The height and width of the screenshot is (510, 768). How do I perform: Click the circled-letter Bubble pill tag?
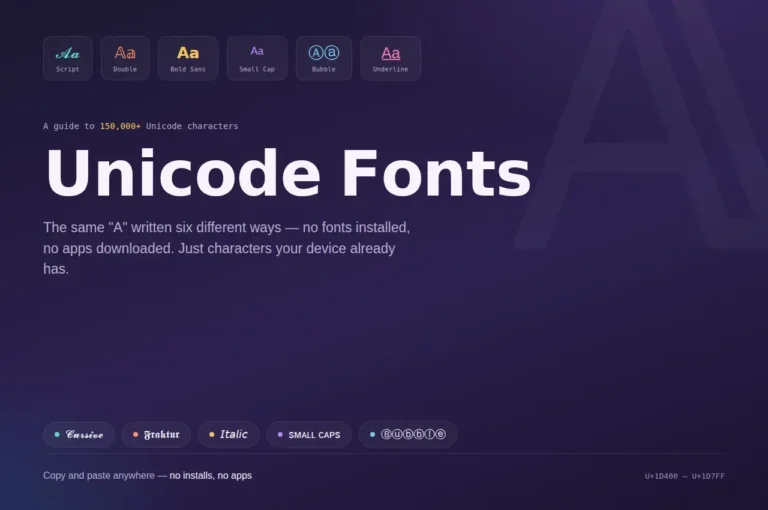(x=408, y=435)
